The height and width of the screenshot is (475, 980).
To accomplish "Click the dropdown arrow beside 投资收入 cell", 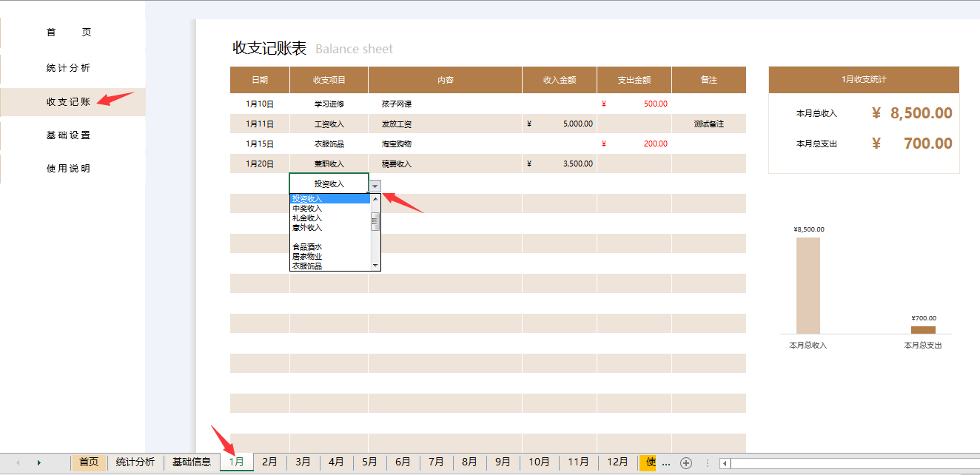I will (375, 186).
